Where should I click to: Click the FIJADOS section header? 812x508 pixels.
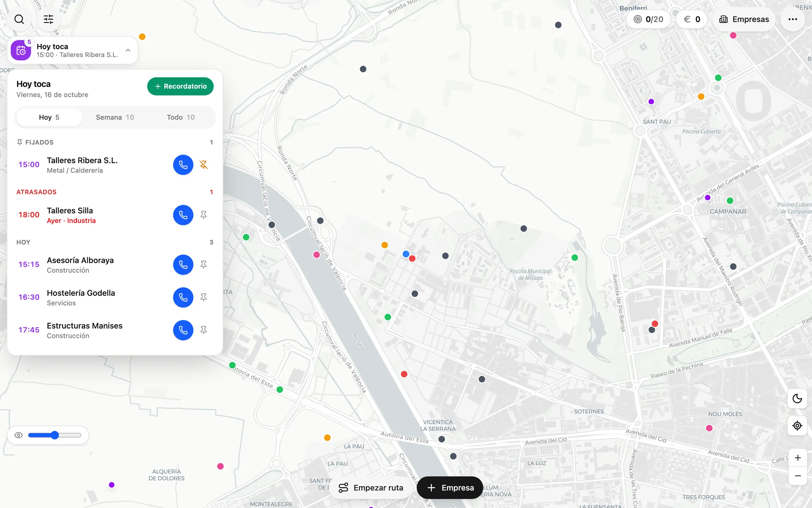coord(115,142)
